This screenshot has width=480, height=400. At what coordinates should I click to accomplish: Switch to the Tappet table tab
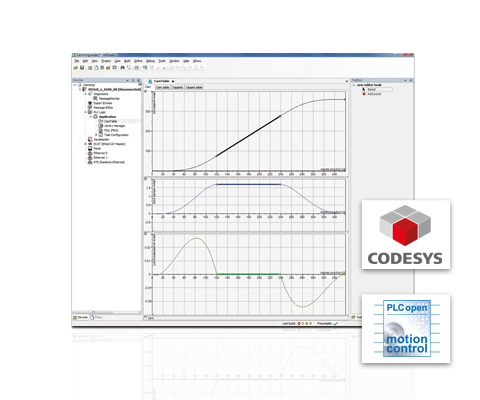[194, 87]
